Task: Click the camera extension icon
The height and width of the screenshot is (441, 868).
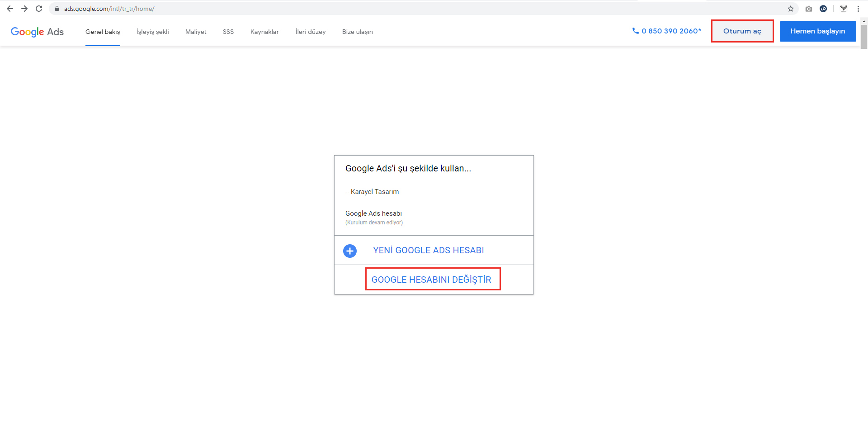Action: pos(809,9)
